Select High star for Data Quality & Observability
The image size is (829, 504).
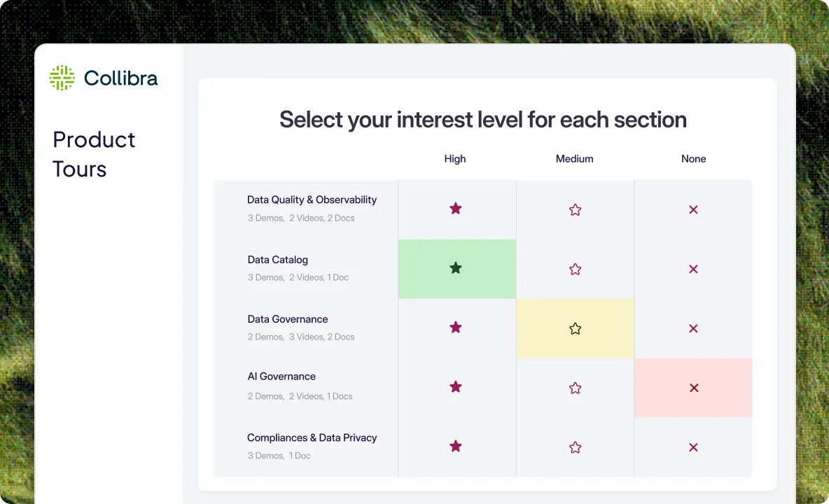455,209
